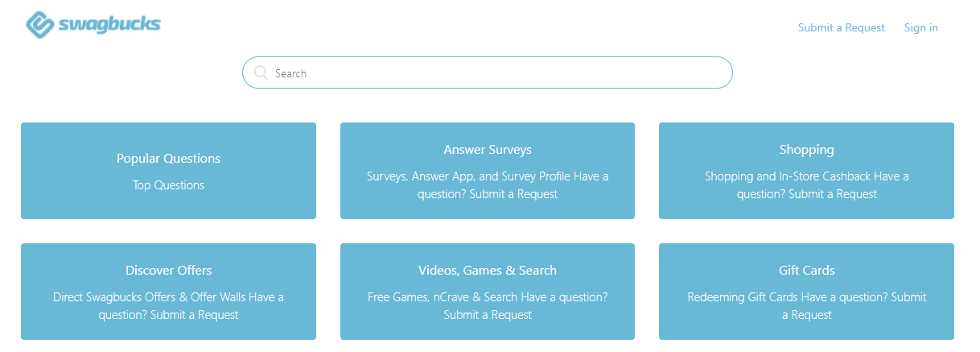This screenshot has height=352, width=980.
Task: Click the Gift Cards heading title
Action: click(807, 271)
